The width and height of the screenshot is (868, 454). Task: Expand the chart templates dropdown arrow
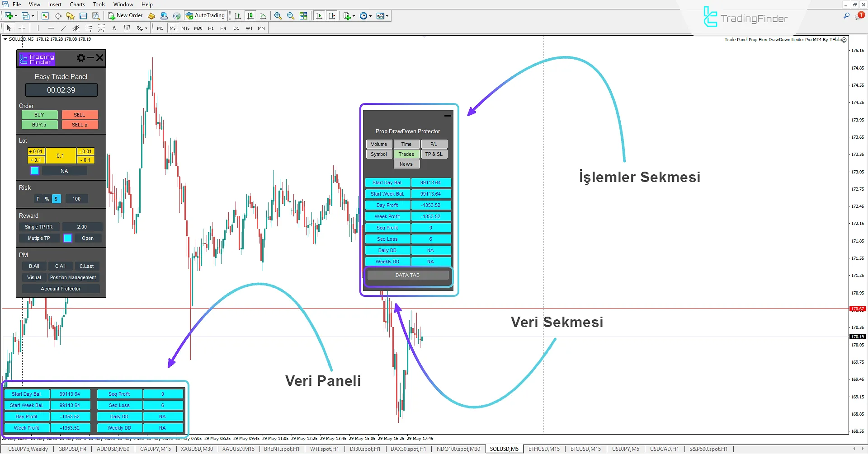pyautogui.click(x=354, y=16)
